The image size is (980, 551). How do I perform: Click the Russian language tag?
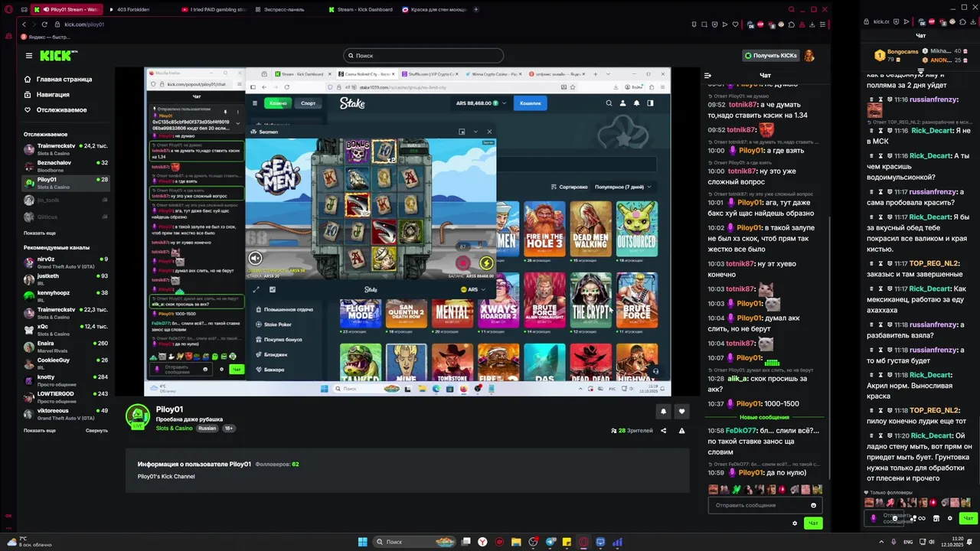coord(207,429)
